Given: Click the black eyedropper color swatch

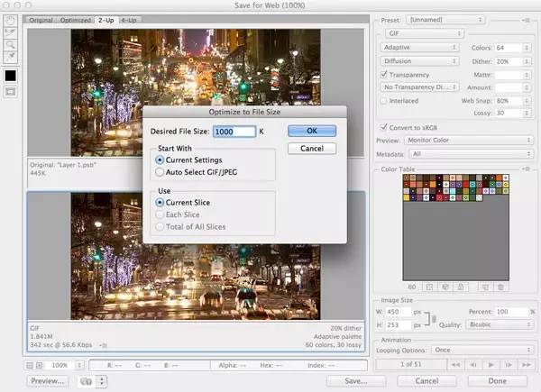Looking at the screenshot, I should 9,76.
